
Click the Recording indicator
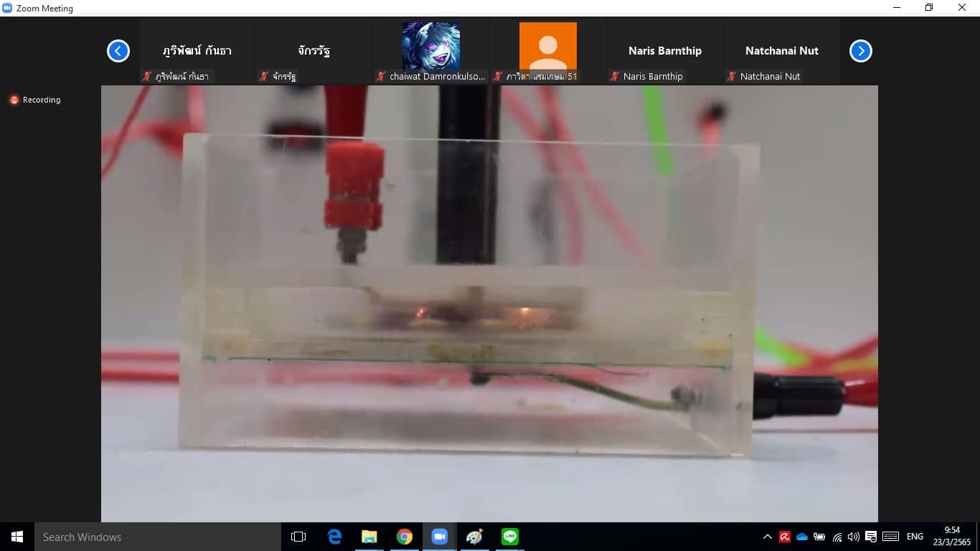pos(35,100)
